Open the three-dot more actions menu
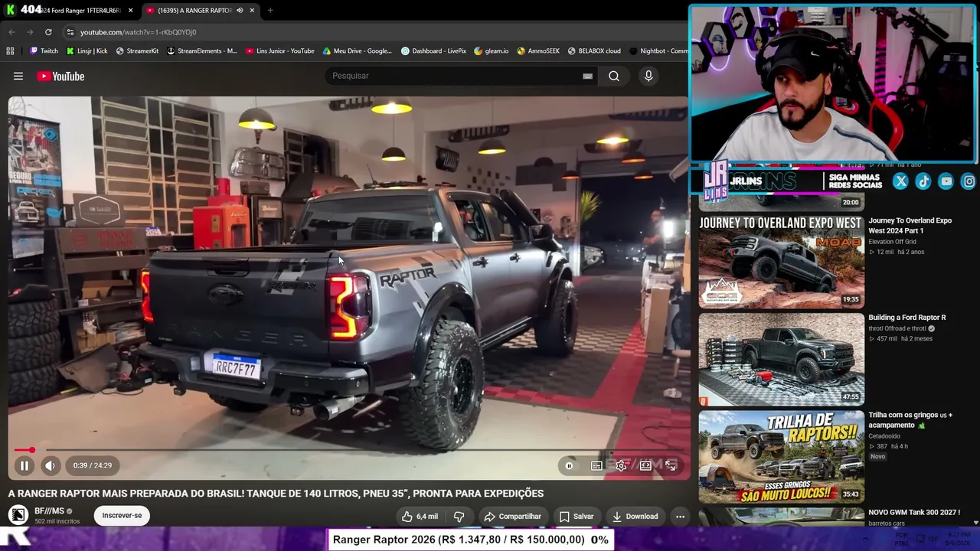Screen dimensions: 980x551 [x=680, y=517]
